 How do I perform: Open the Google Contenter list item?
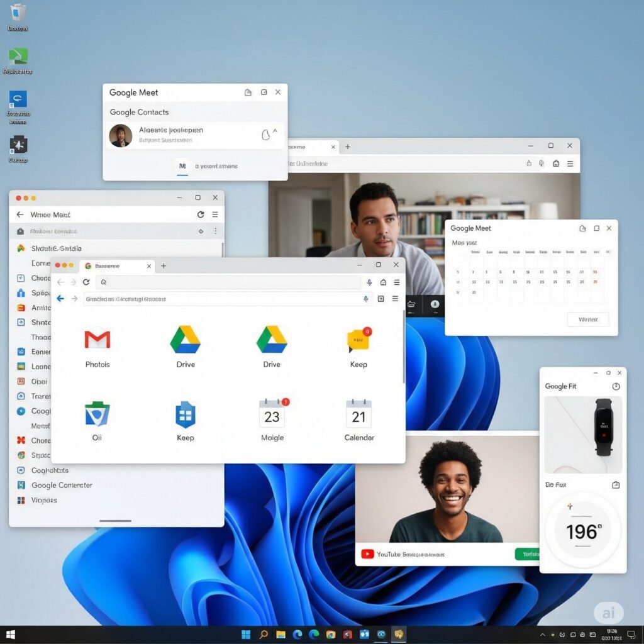point(62,485)
